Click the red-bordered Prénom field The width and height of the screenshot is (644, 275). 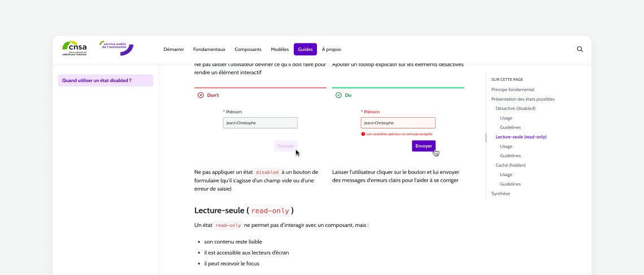point(398,123)
